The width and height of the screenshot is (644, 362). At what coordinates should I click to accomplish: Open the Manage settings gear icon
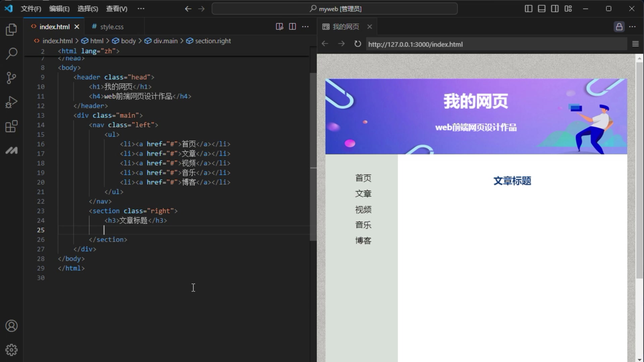click(11, 350)
